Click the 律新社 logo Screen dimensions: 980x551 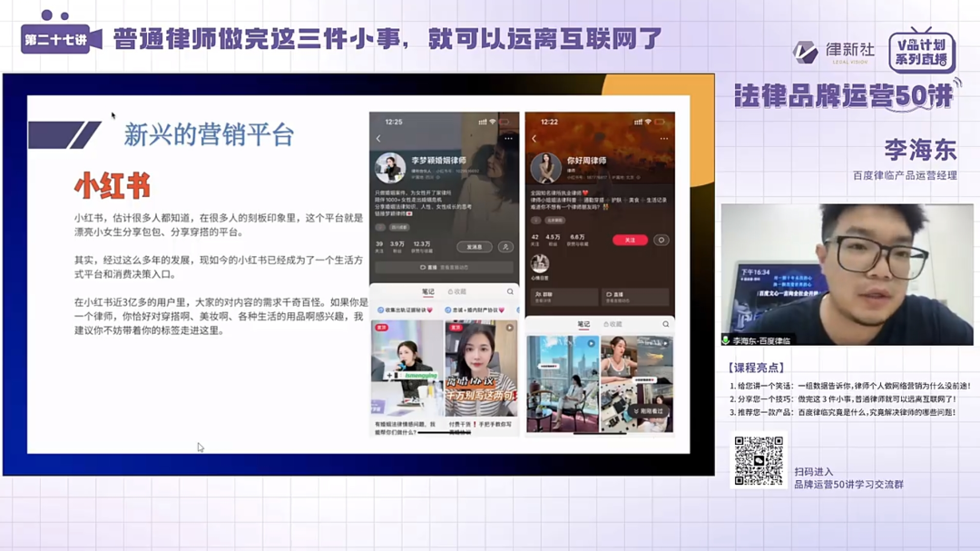[834, 52]
